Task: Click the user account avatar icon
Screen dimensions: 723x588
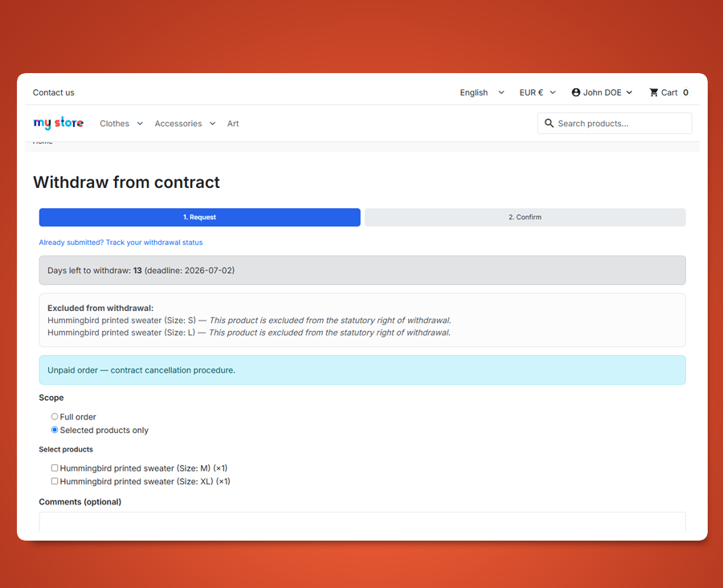Action: click(576, 92)
